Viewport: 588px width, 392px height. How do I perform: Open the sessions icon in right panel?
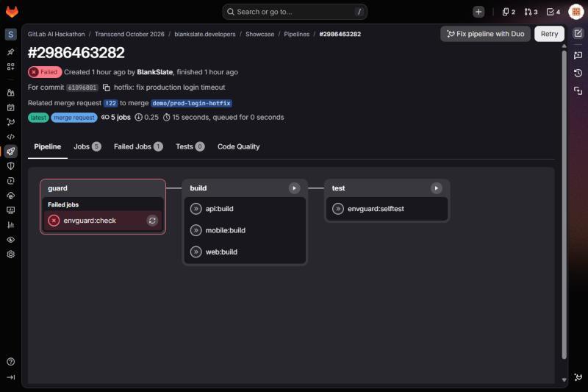[x=578, y=90]
